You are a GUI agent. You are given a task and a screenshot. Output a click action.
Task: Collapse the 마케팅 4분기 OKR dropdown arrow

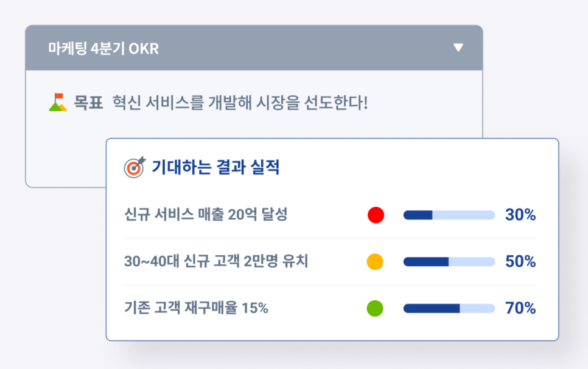(x=458, y=47)
